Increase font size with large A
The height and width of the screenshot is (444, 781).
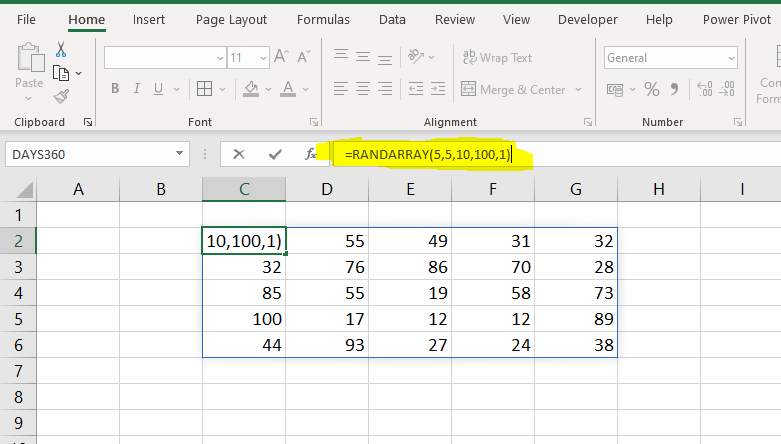coord(281,57)
